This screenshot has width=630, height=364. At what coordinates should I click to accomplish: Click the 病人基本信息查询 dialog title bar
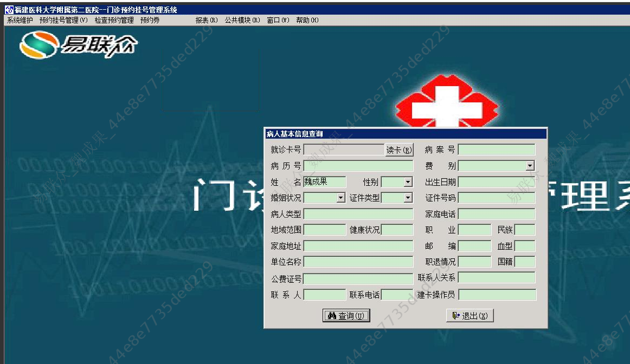tap(406, 134)
